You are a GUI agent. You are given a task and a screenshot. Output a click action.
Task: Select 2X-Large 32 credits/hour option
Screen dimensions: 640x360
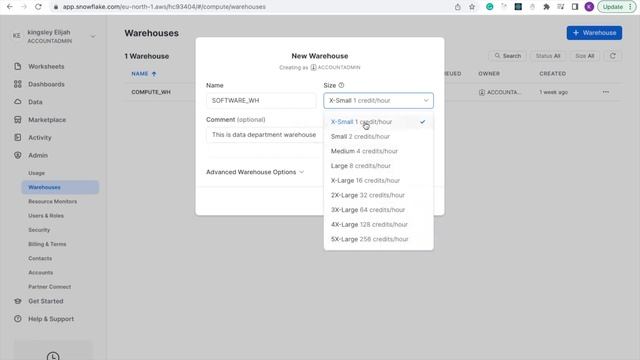pyautogui.click(x=378, y=195)
